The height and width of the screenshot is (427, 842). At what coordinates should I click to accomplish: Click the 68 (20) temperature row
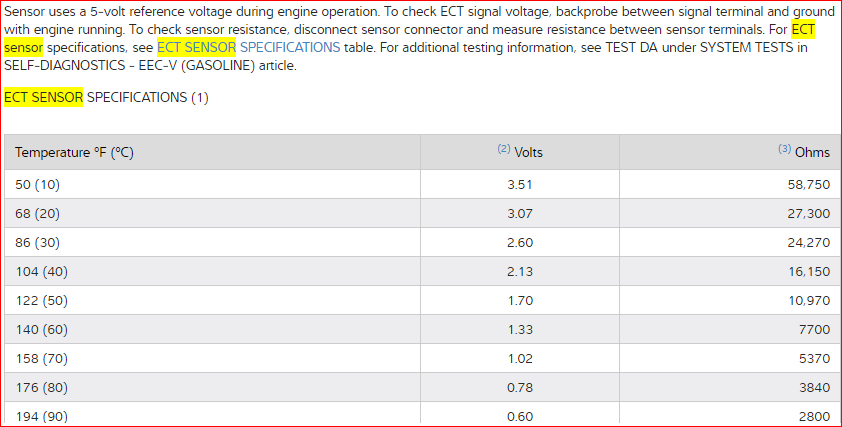coord(38,214)
